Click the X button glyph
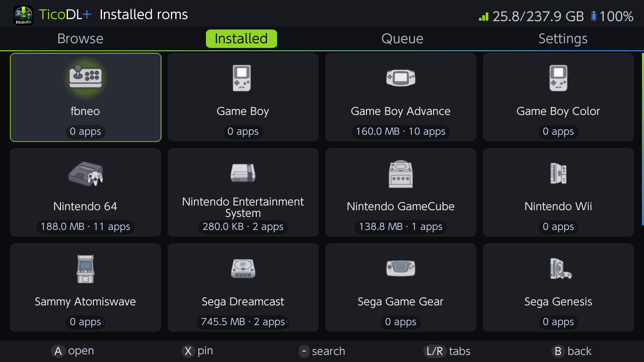Viewport: 644px width, 362px height. [x=188, y=351]
